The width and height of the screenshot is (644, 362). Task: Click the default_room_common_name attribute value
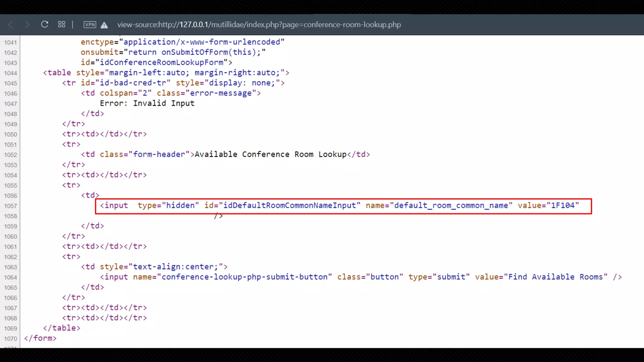451,206
